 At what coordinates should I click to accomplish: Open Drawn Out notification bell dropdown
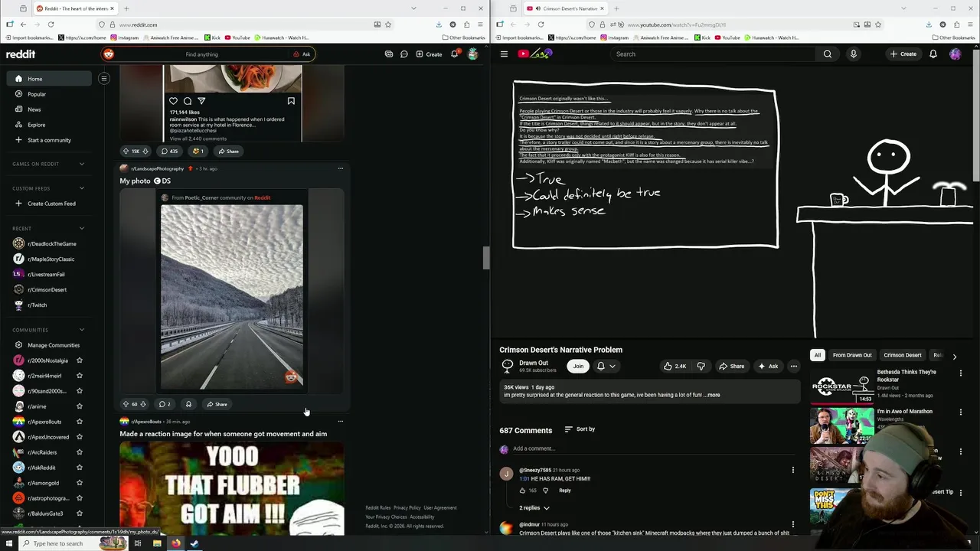click(x=605, y=366)
